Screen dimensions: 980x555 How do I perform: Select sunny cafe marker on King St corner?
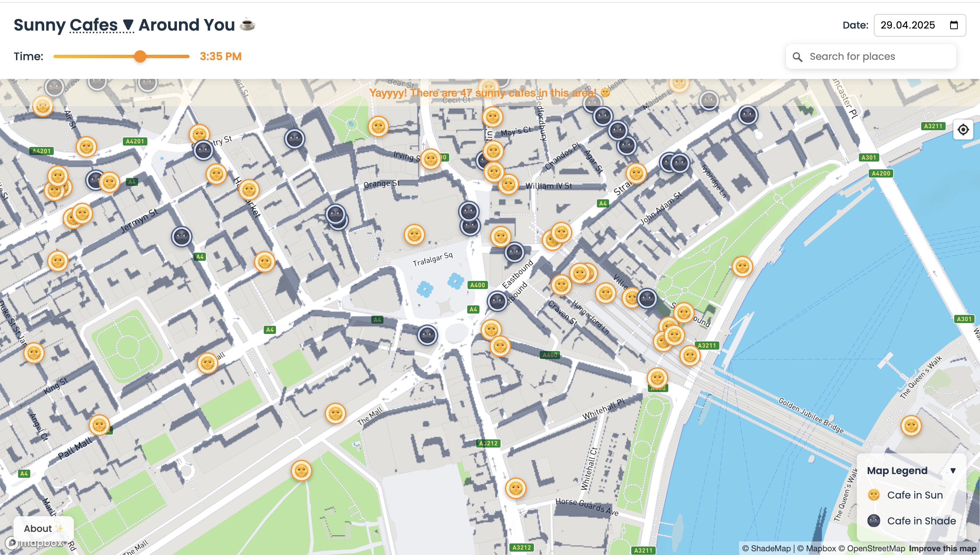(34, 353)
